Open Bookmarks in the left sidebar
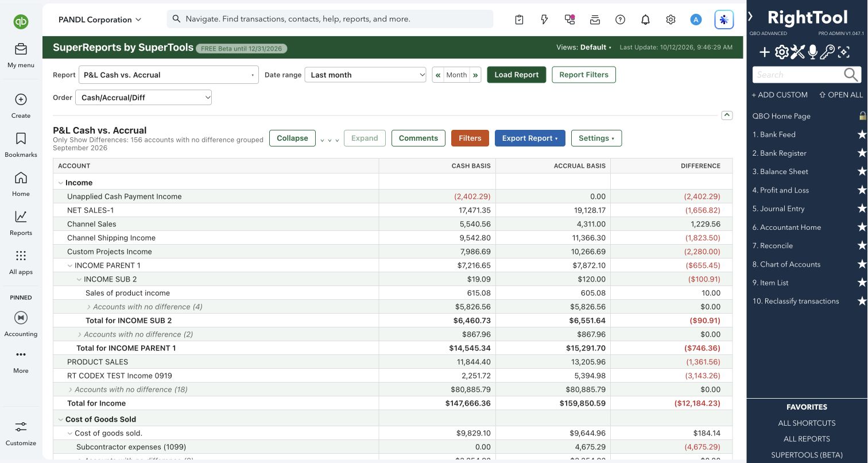The height and width of the screenshot is (463, 868). [x=21, y=138]
